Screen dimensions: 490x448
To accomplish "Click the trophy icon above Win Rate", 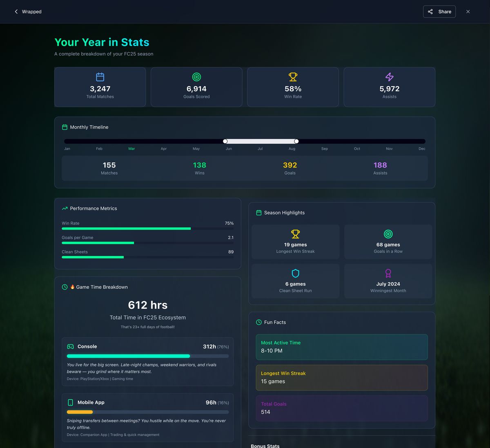I will tap(293, 77).
